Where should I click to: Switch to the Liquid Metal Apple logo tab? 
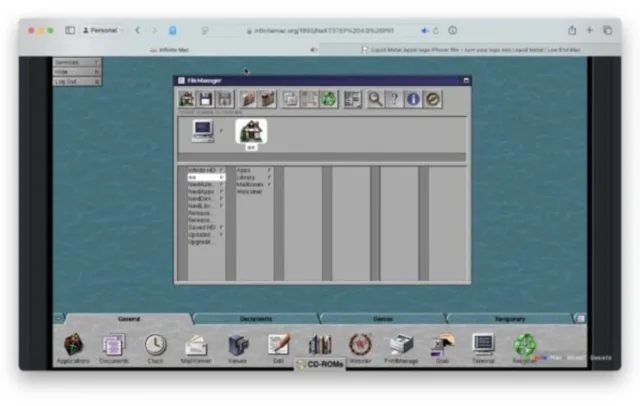click(x=470, y=50)
